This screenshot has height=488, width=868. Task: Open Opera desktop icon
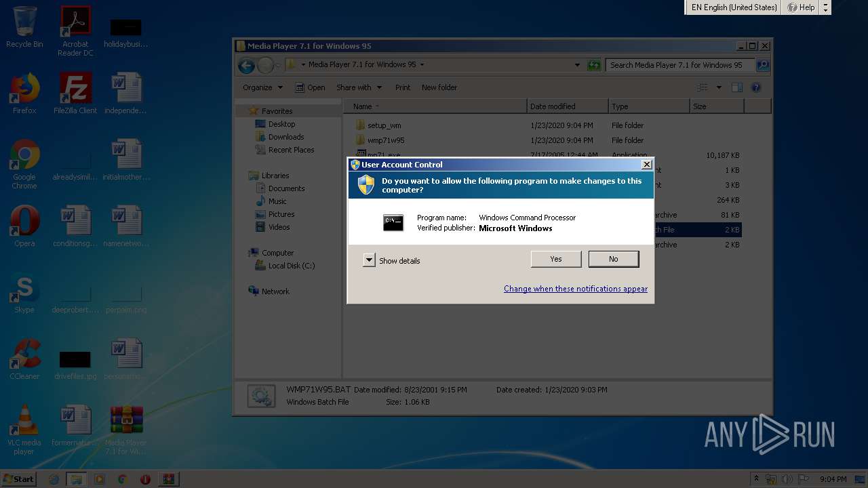pos(24,226)
